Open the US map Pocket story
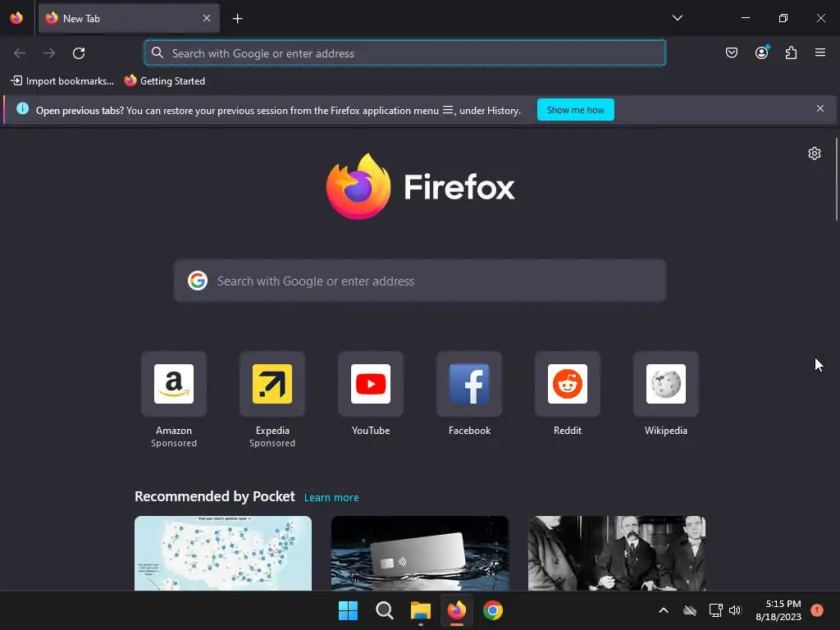Image resolution: width=840 pixels, height=630 pixels. (x=223, y=554)
